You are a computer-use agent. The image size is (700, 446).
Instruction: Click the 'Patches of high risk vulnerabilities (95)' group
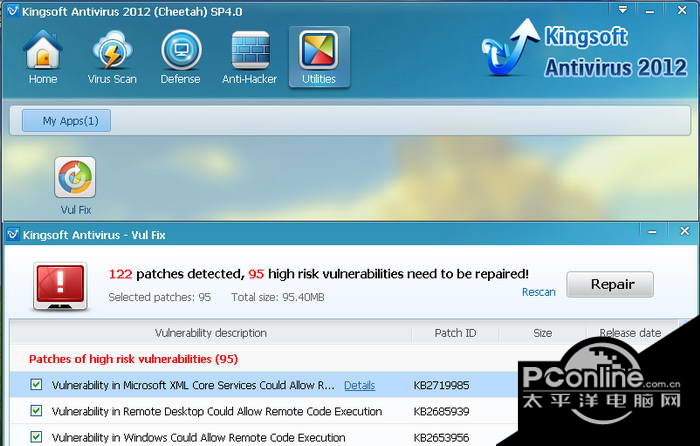[133, 359]
